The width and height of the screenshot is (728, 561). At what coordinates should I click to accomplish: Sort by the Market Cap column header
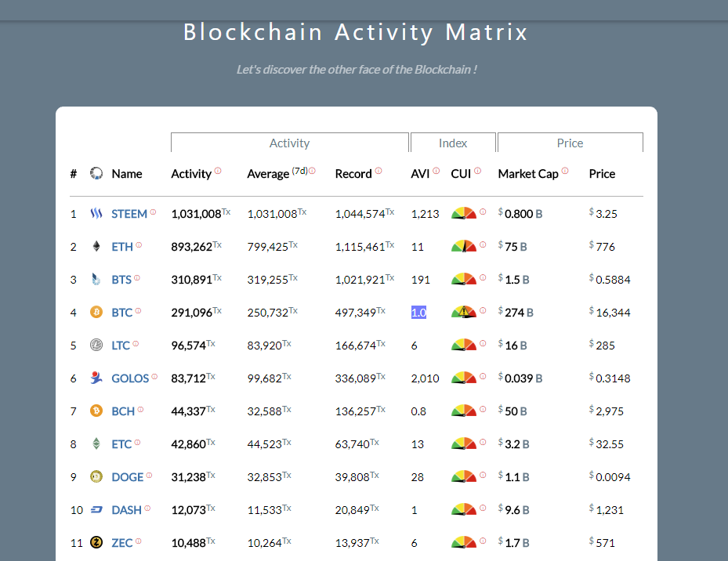(x=528, y=174)
